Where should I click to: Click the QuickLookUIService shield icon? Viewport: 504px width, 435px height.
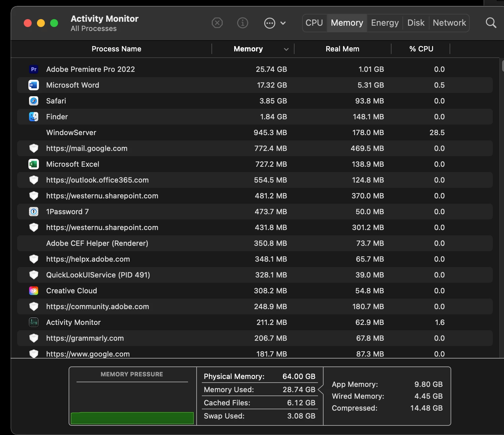[x=34, y=275]
